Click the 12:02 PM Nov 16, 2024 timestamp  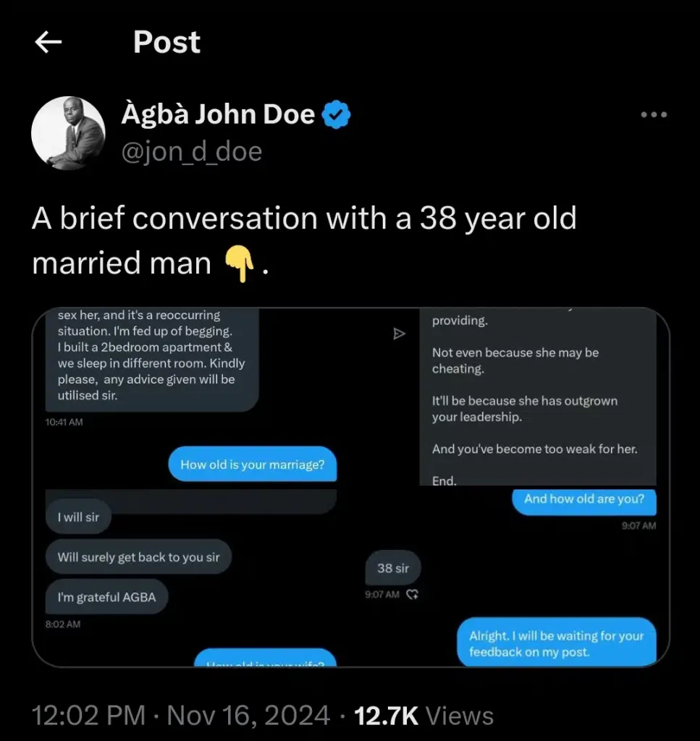(x=181, y=716)
